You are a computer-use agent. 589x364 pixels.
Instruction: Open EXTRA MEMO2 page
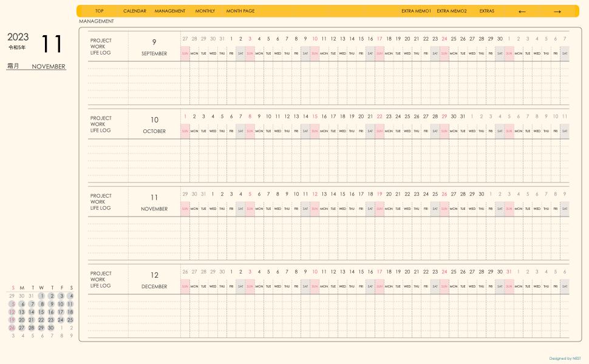(452, 11)
